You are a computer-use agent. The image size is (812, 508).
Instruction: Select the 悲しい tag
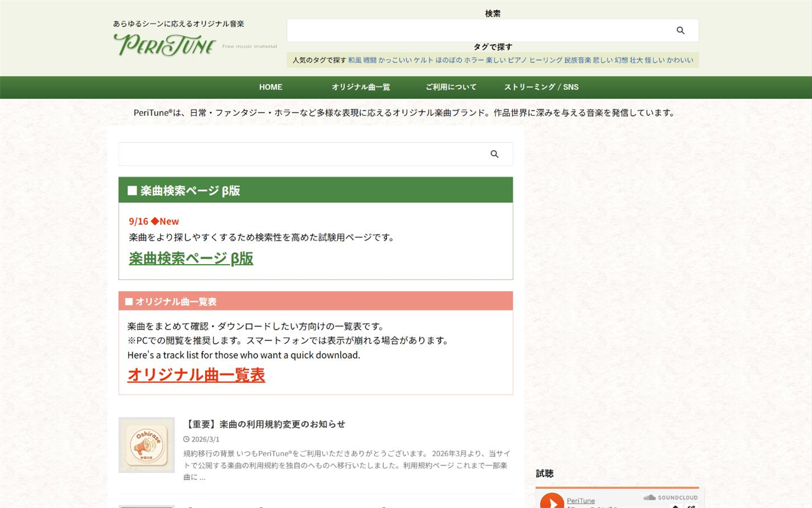603,60
